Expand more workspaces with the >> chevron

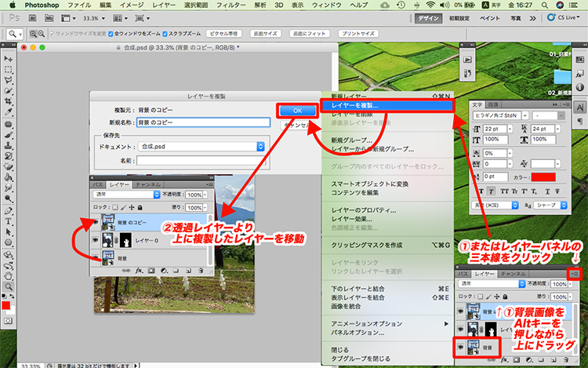click(532, 18)
